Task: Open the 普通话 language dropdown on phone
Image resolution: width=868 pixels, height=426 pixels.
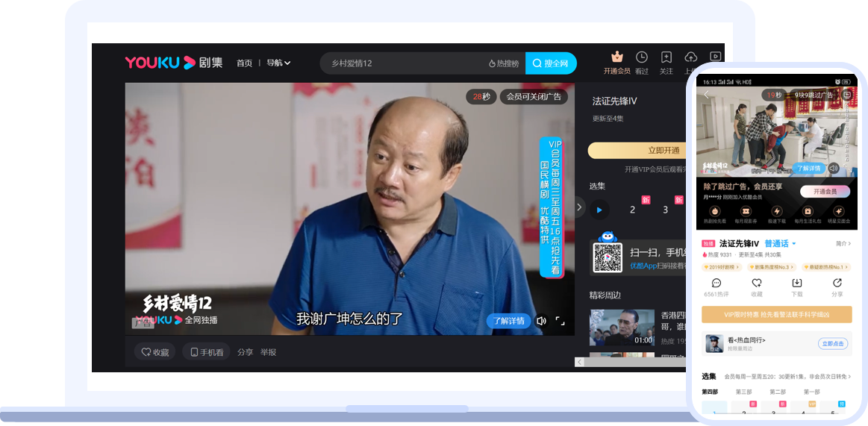Action: tap(781, 243)
